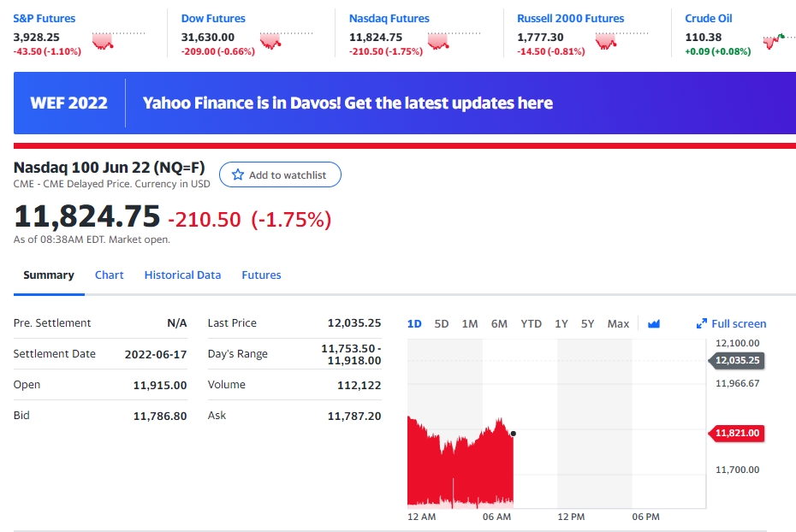Click the Ask value 11,787.20

(354, 416)
